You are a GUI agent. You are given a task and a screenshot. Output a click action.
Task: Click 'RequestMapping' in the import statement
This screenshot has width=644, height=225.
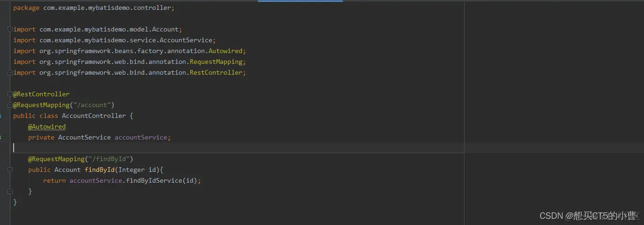(x=216, y=62)
